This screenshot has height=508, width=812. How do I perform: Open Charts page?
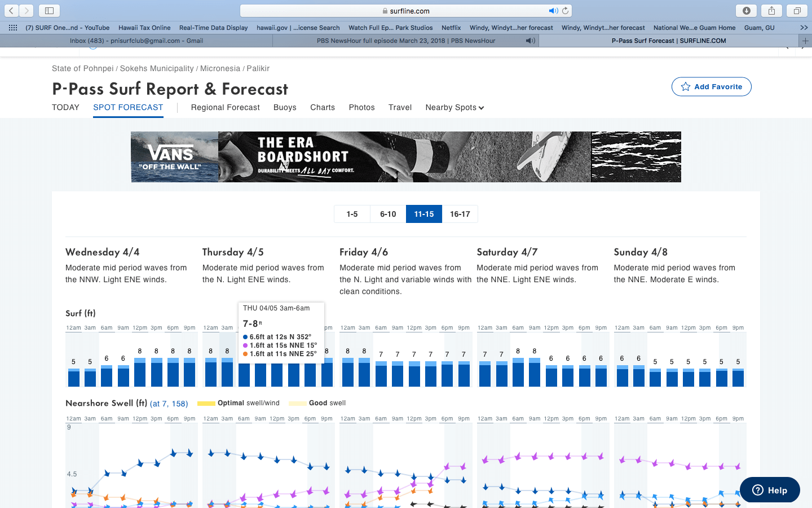[x=323, y=107]
